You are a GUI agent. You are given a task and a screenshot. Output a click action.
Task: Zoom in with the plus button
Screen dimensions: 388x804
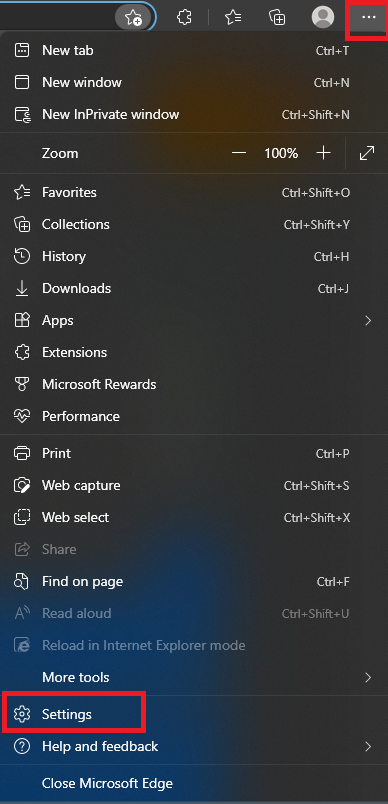[x=323, y=153]
